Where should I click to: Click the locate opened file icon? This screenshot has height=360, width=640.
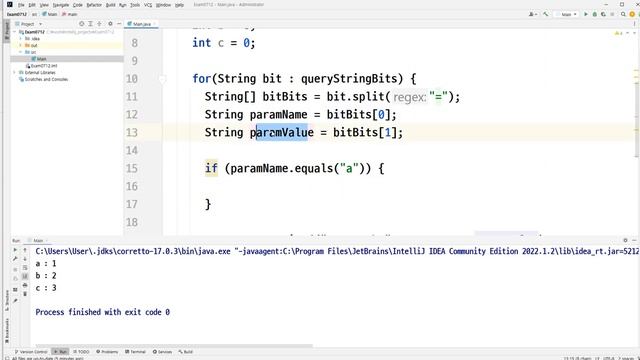coord(81,24)
